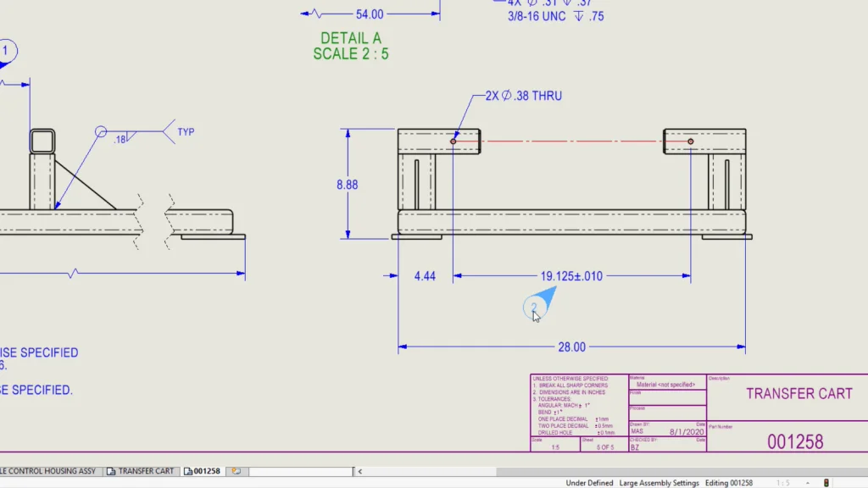
Task: Select the 001258 sheet tab
Action: pos(202,471)
